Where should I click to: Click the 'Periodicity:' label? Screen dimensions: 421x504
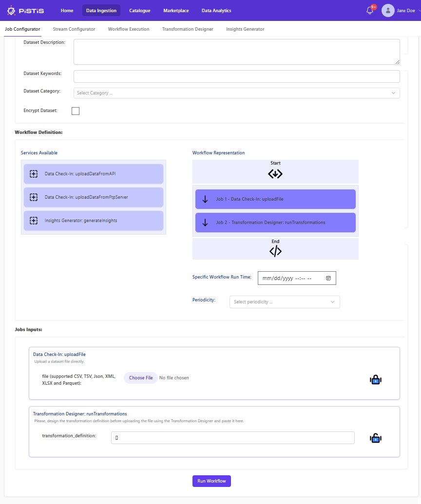coord(204,299)
